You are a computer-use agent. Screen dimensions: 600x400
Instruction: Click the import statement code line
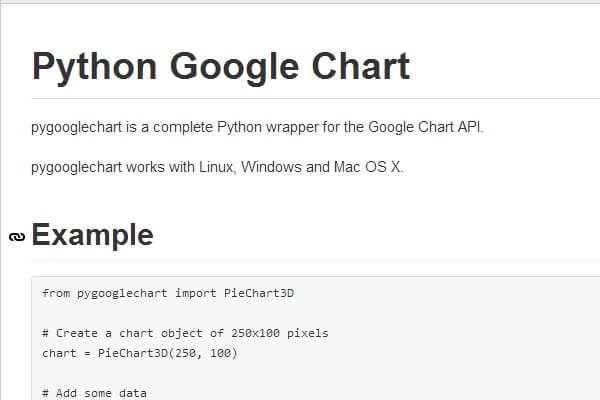click(168, 293)
